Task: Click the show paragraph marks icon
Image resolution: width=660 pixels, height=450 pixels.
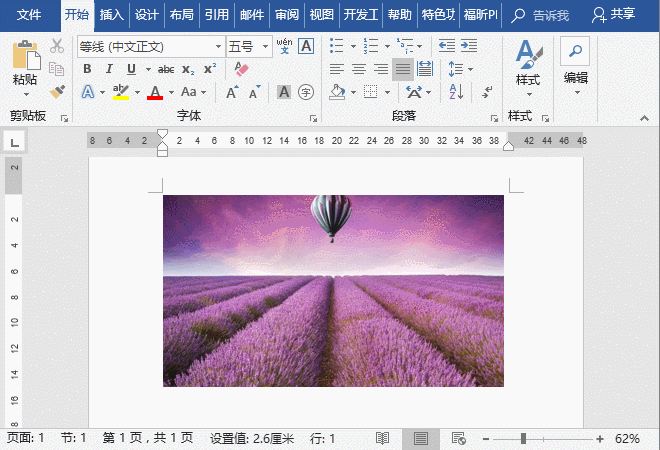Action: click(487, 92)
